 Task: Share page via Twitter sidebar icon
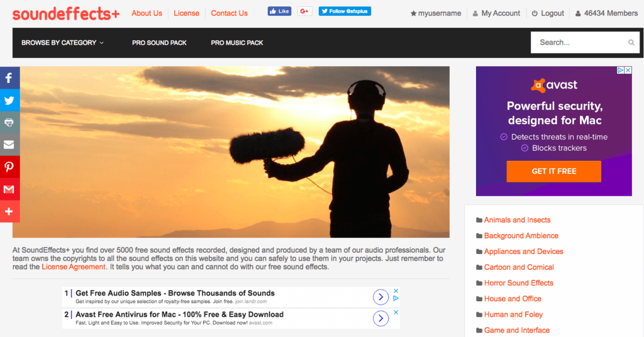[x=9, y=101]
